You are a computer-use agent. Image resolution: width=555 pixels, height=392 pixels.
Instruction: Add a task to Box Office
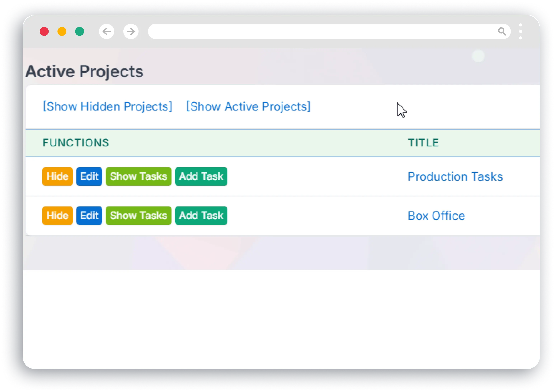point(201,216)
